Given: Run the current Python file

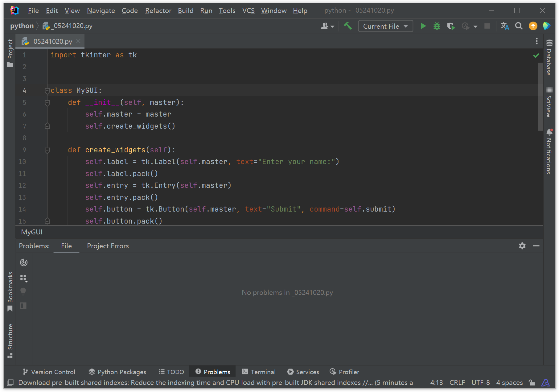Looking at the screenshot, I should point(423,26).
